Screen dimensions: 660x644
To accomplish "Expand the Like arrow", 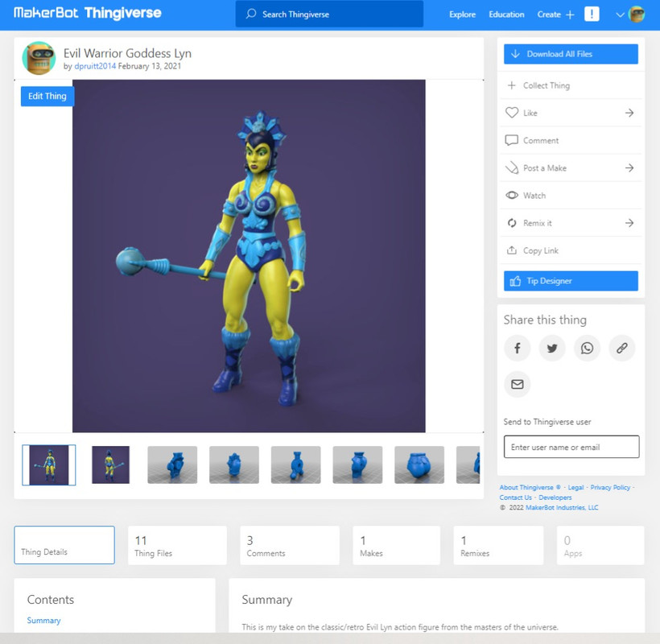I will point(629,113).
